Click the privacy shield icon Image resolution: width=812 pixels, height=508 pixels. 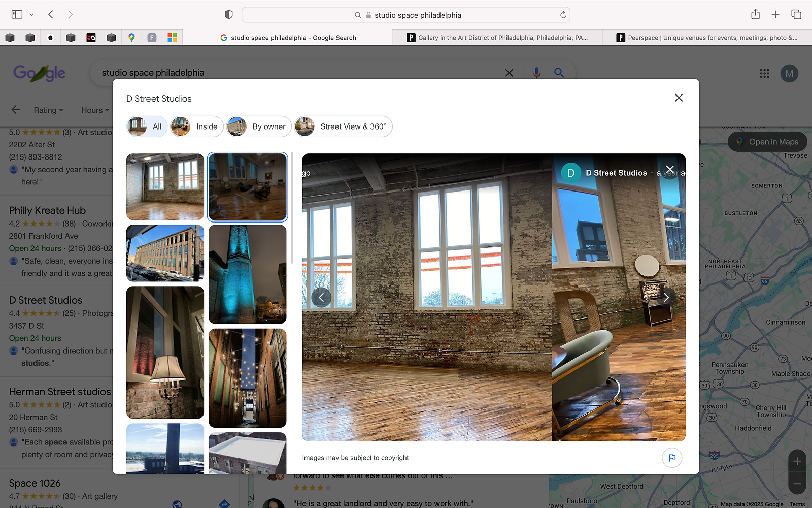click(x=229, y=15)
